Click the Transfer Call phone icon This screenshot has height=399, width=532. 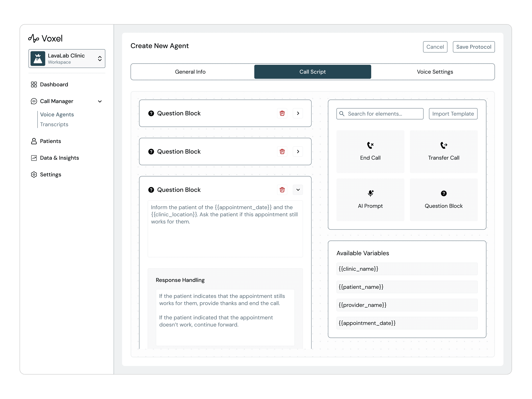point(444,145)
